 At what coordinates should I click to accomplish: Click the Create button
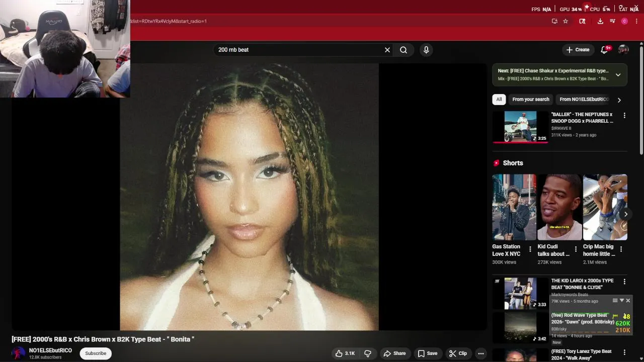pyautogui.click(x=577, y=50)
